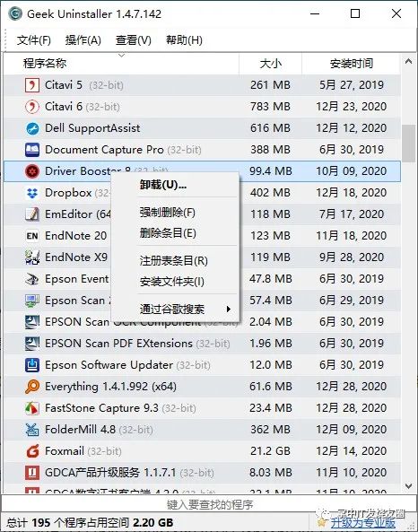Click the Citavi 5 program icon

coord(32,85)
